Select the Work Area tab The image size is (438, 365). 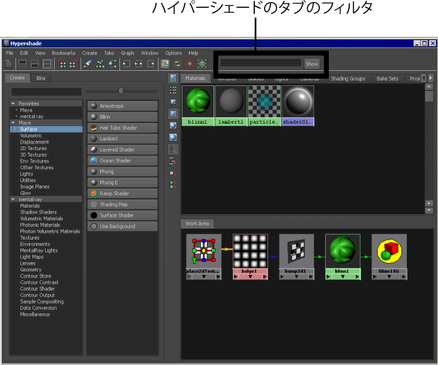pyautogui.click(x=197, y=223)
